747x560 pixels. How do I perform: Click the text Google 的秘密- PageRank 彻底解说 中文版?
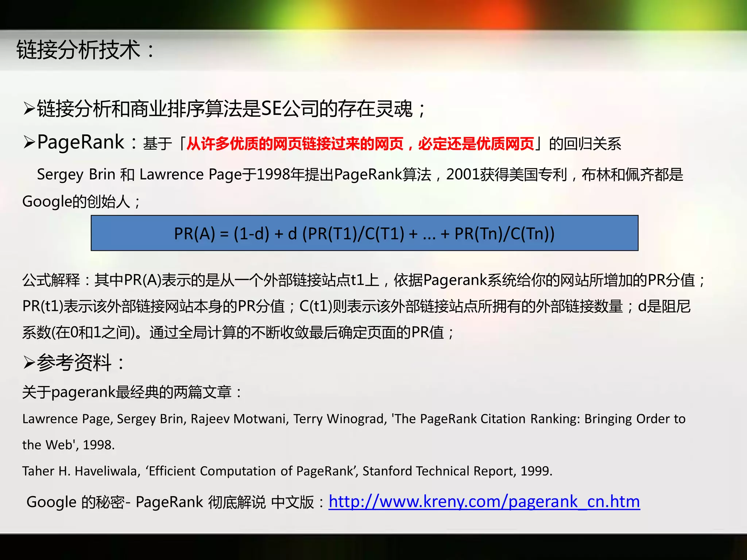(175, 502)
